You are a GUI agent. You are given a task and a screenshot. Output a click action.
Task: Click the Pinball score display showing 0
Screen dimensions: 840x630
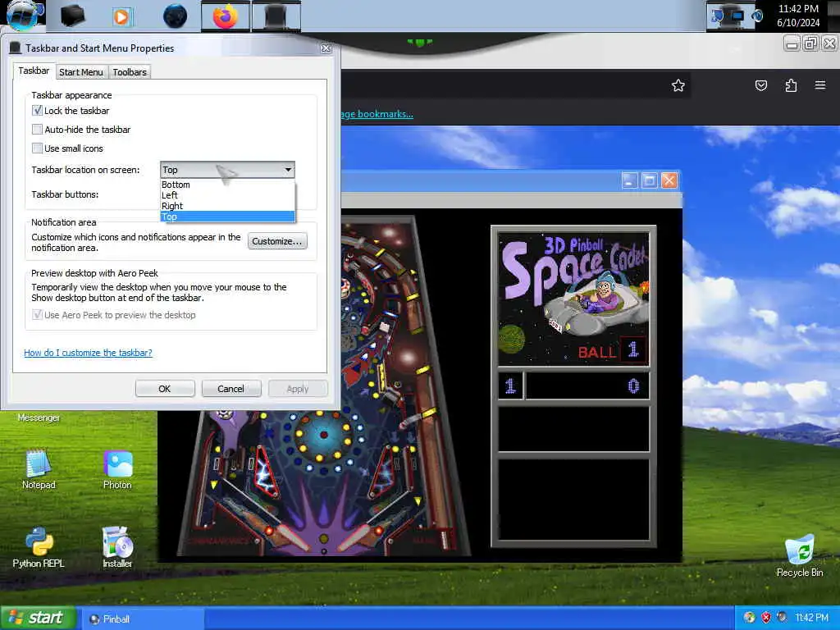[587, 386]
